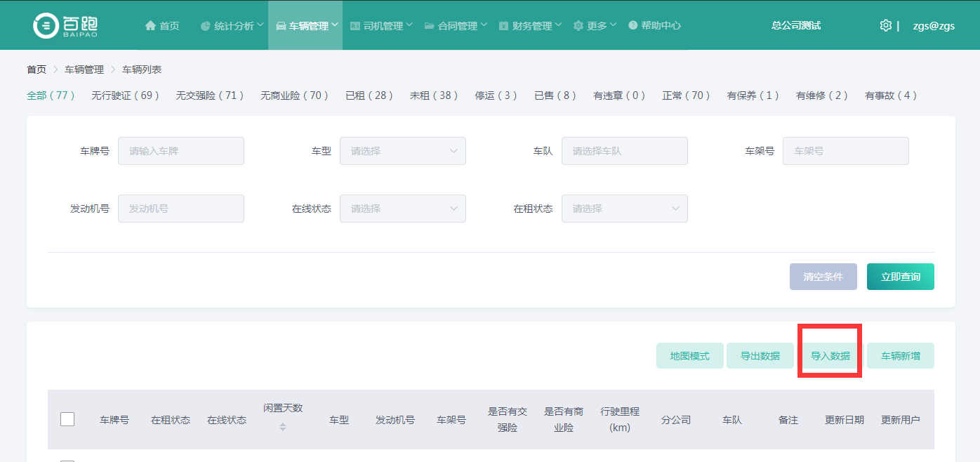The width and height of the screenshot is (980, 462).
Task: Click the 车辆管理 car icon
Action: 281,26
